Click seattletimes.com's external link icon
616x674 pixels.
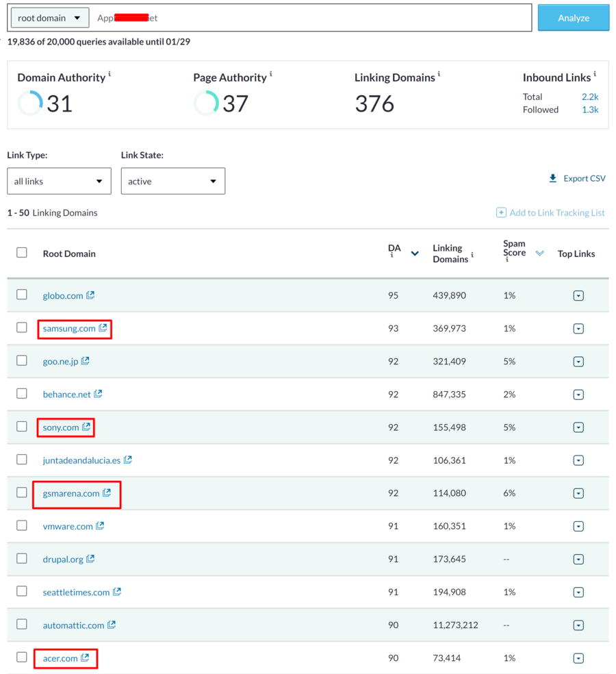117,592
